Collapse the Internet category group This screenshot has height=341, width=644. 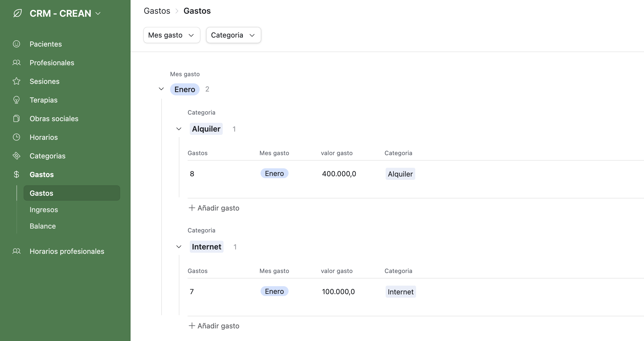click(x=179, y=247)
